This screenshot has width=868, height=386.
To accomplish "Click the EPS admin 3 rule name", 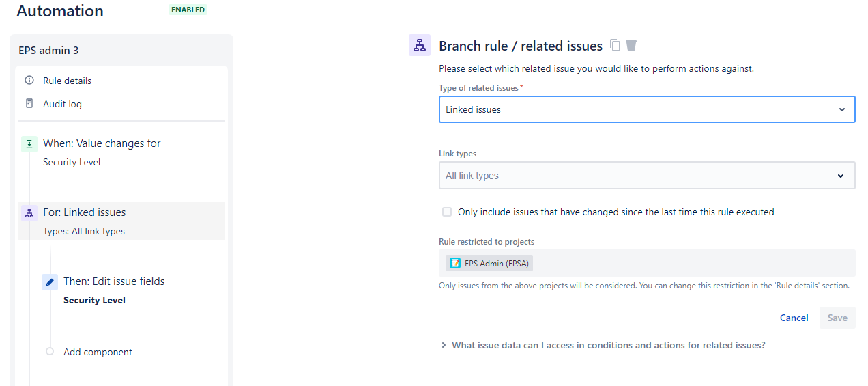I will pyautogui.click(x=48, y=51).
